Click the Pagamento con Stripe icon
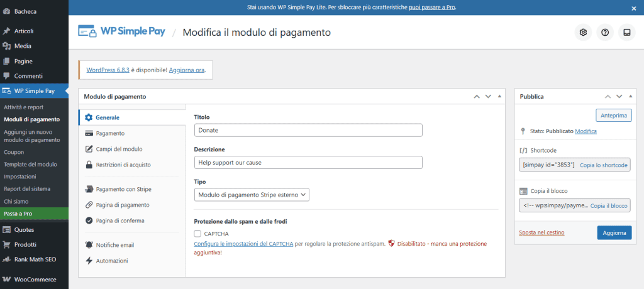 click(88, 189)
